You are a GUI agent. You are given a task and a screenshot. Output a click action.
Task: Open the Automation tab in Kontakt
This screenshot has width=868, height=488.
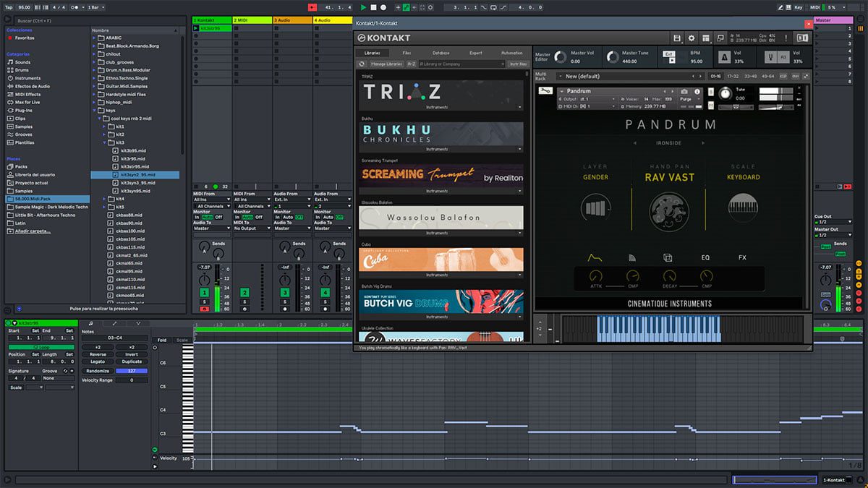pos(511,53)
